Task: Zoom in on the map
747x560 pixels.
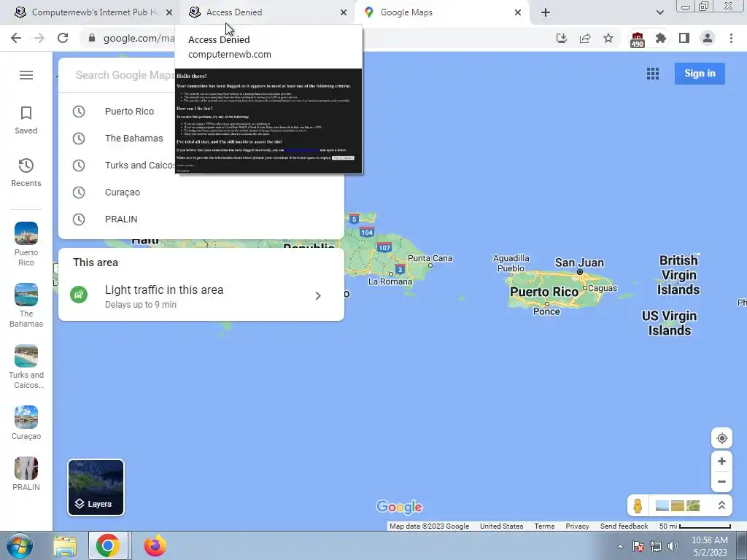Action: pos(721,461)
